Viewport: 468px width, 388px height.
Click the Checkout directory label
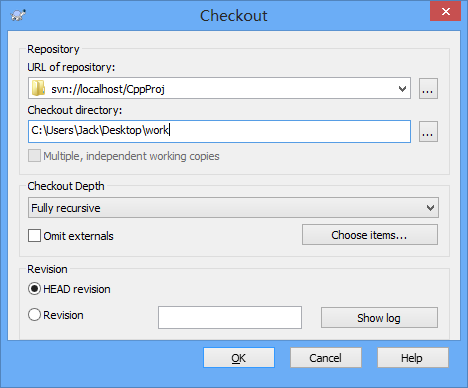pos(75,110)
